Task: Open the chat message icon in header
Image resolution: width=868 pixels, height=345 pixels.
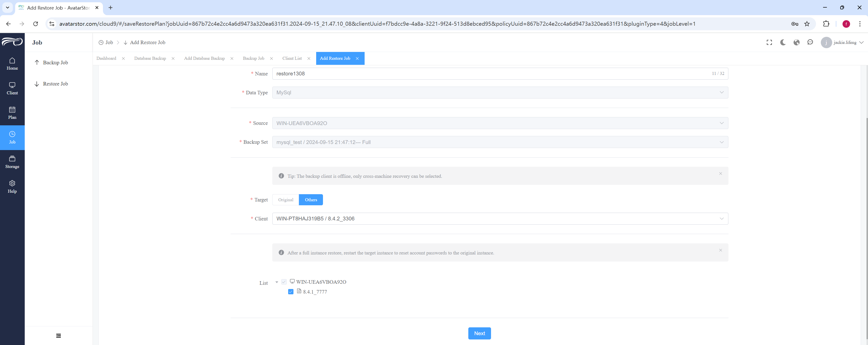Action: [810, 42]
